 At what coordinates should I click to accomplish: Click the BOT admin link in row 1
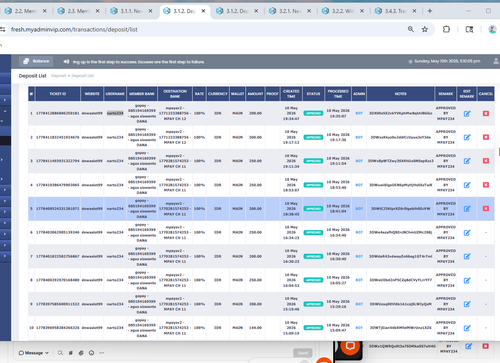point(359,113)
